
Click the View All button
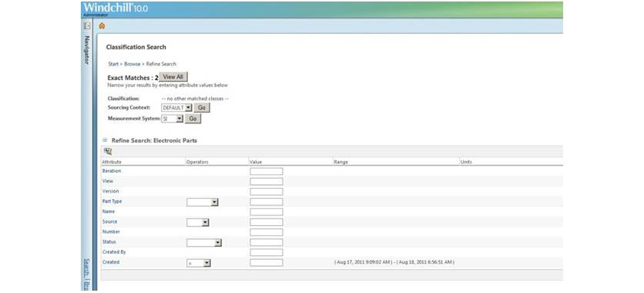point(173,77)
